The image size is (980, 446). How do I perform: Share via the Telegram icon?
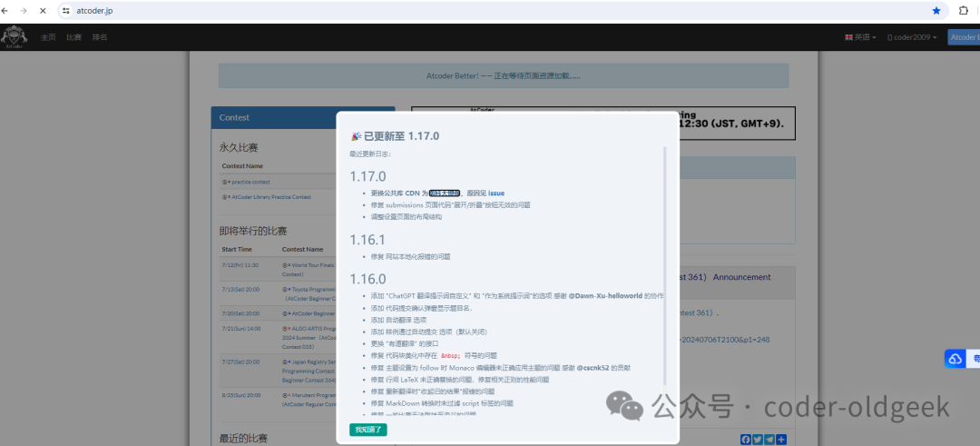point(769,440)
